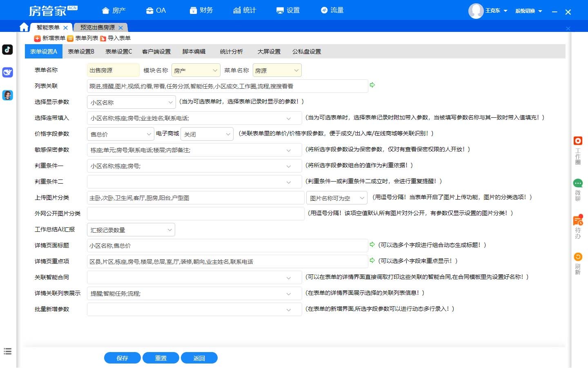Click the 外网公开图片分类 input field
Screen dimensions: 588x368
click(195, 214)
